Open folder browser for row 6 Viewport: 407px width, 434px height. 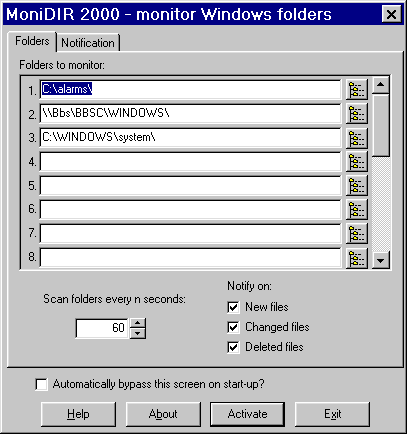(x=357, y=209)
